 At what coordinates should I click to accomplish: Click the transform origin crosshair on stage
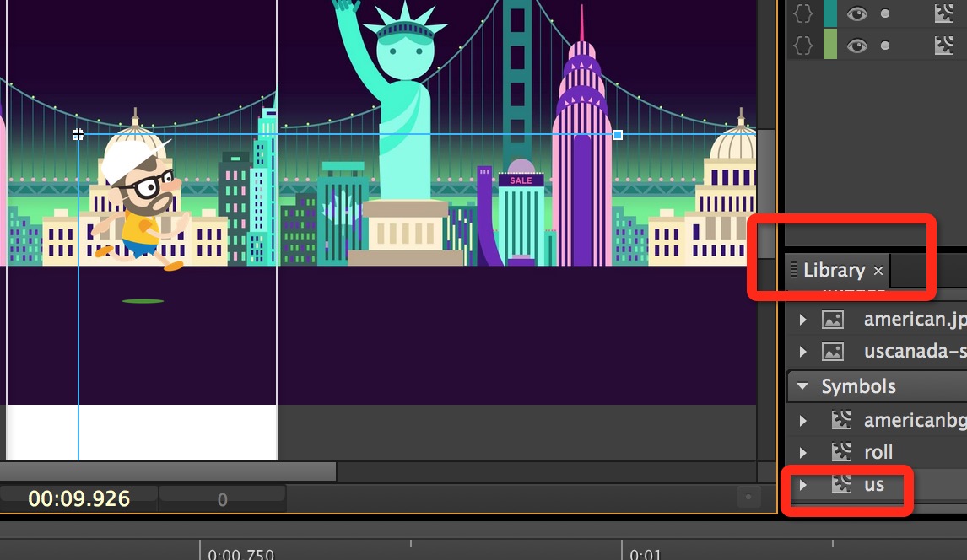78,134
